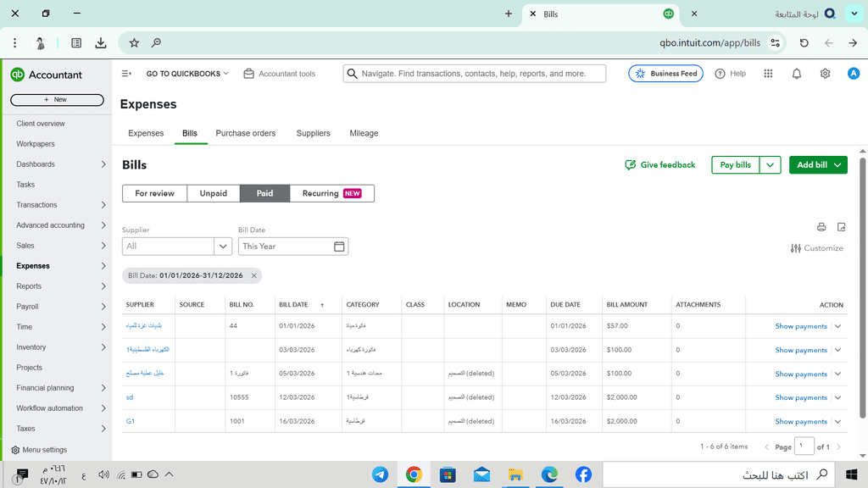
Task: Open the Bill Date calendar icon
Action: point(339,247)
